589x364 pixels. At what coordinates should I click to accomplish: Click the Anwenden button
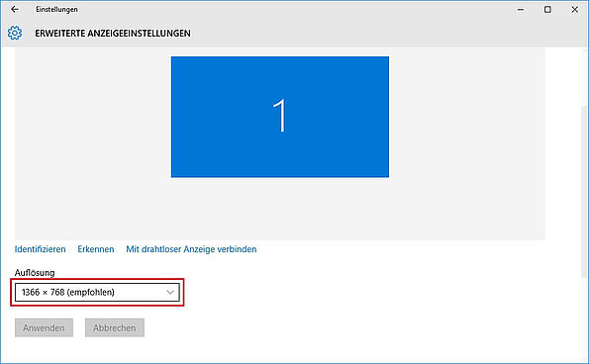pyautogui.click(x=44, y=328)
